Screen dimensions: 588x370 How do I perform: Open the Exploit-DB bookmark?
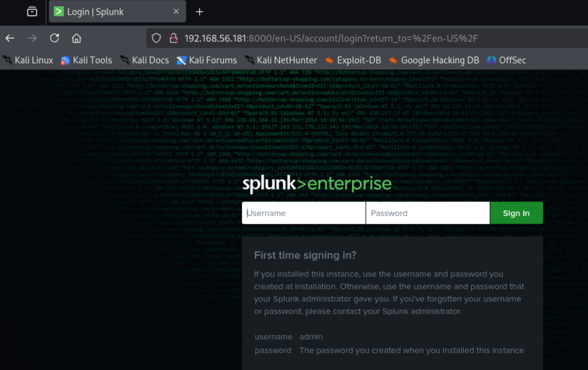pyautogui.click(x=353, y=60)
